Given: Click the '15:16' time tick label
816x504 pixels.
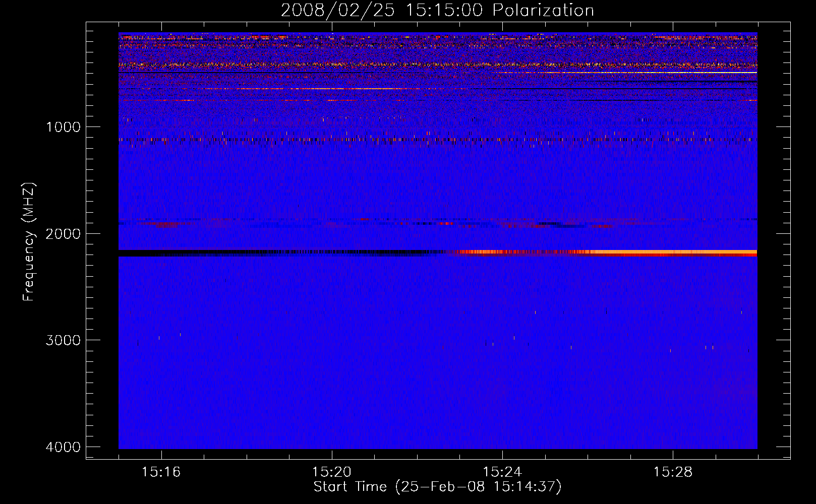Looking at the screenshot, I should point(161,472).
